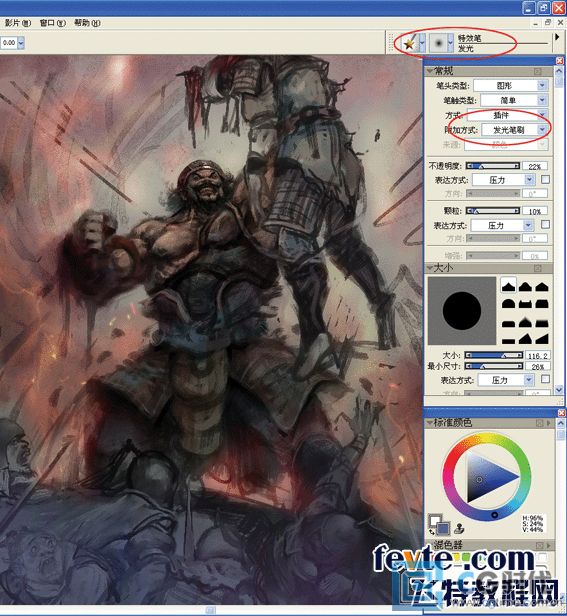Select the white additional color swatch
The width and height of the screenshot is (567, 616).
click(434, 521)
